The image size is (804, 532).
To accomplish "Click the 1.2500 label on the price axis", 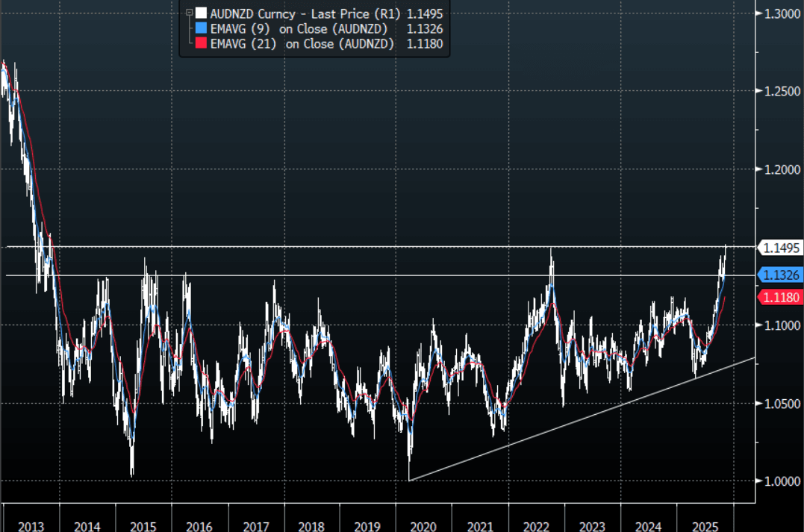I will pyautogui.click(x=779, y=91).
